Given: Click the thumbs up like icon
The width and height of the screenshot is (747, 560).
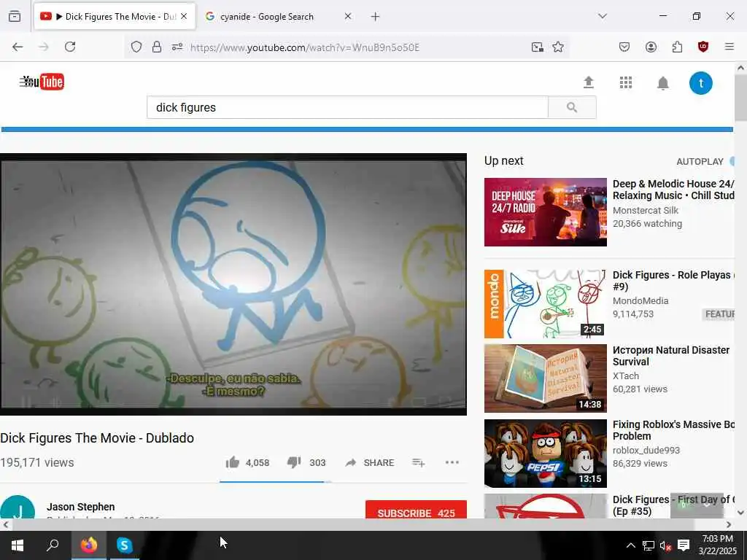Looking at the screenshot, I should click(x=233, y=462).
